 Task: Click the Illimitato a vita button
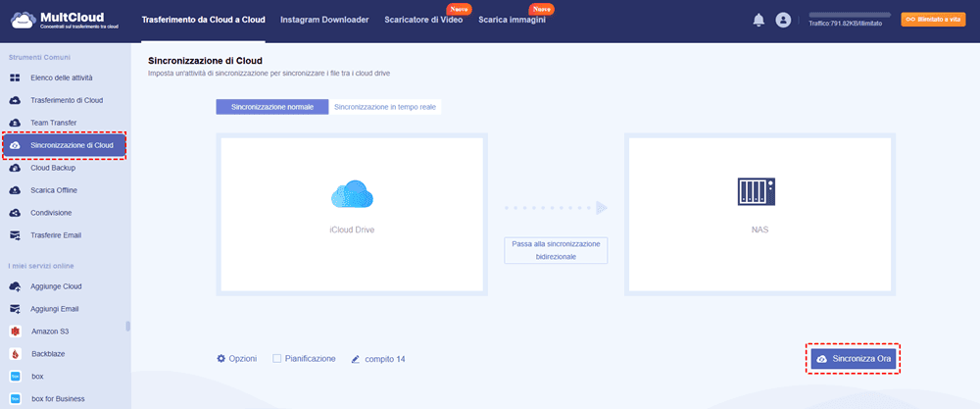pyautogui.click(x=934, y=20)
